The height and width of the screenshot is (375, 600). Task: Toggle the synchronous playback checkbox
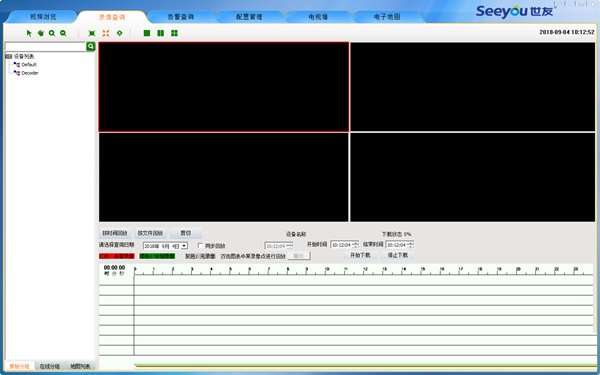[x=200, y=245]
